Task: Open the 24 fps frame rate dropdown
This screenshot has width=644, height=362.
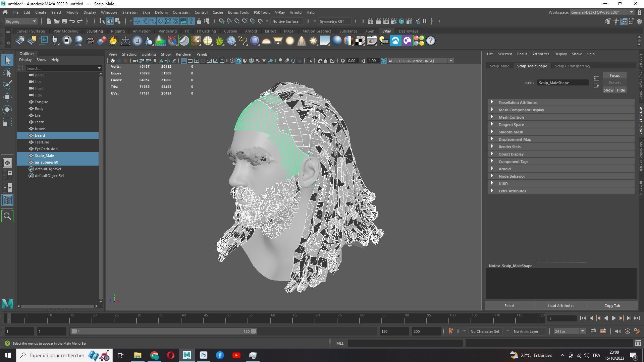Action: click(x=569, y=331)
